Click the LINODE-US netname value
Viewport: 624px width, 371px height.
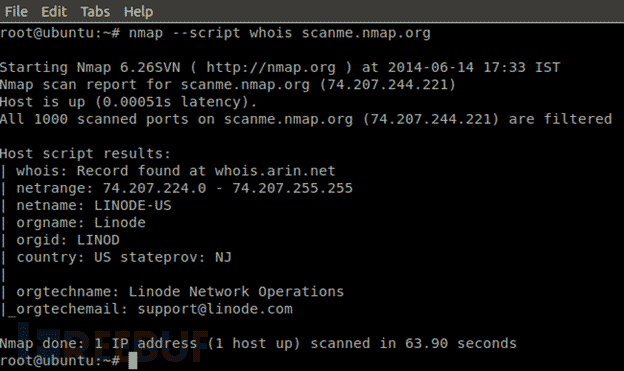click(x=133, y=205)
